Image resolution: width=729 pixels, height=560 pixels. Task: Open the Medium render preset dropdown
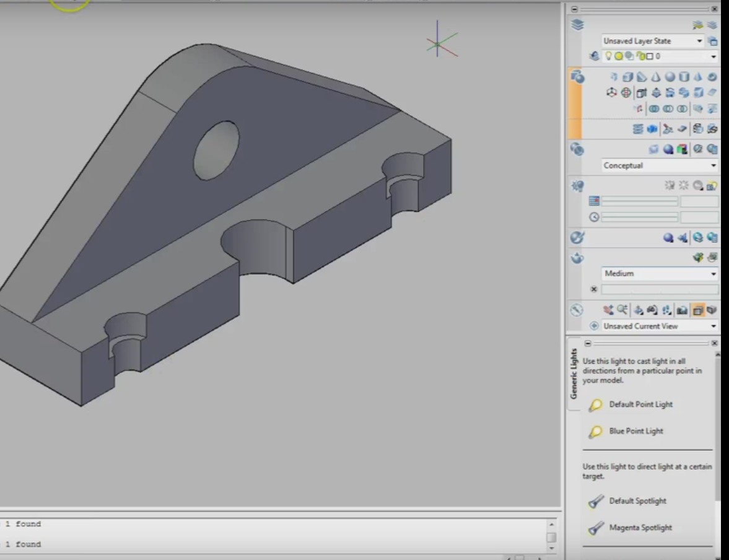click(x=714, y=273)
